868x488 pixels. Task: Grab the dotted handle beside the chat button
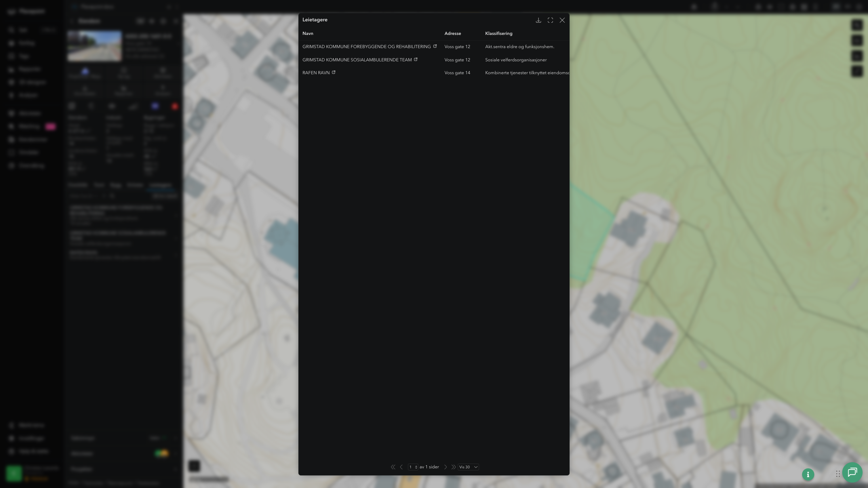(x=838, y=473)
